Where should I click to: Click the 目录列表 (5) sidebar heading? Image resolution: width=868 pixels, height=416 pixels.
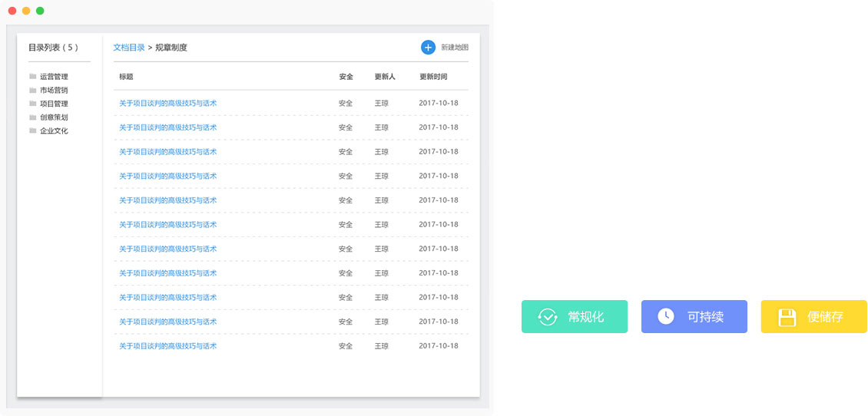(x=53, y=48)
